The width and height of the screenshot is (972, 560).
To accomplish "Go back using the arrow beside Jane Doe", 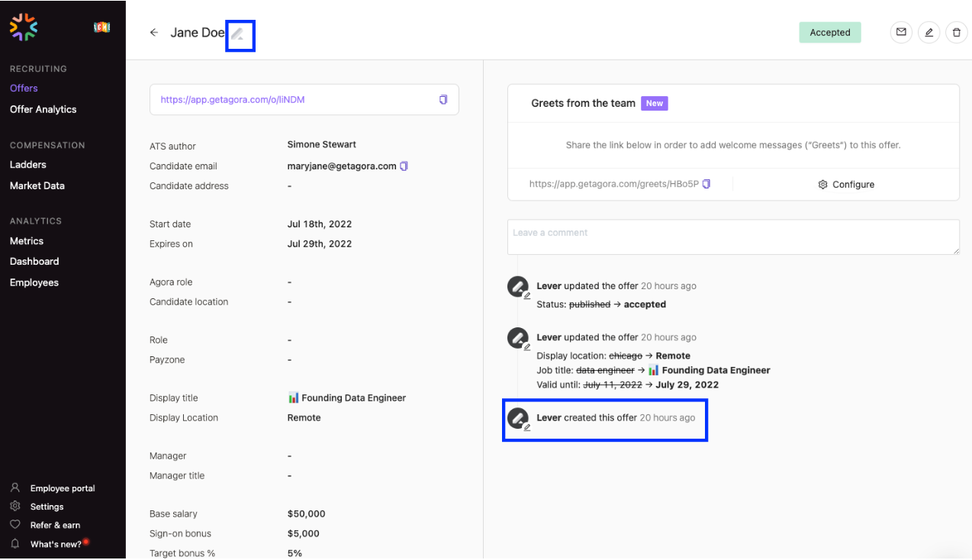I will pos(154,33).
